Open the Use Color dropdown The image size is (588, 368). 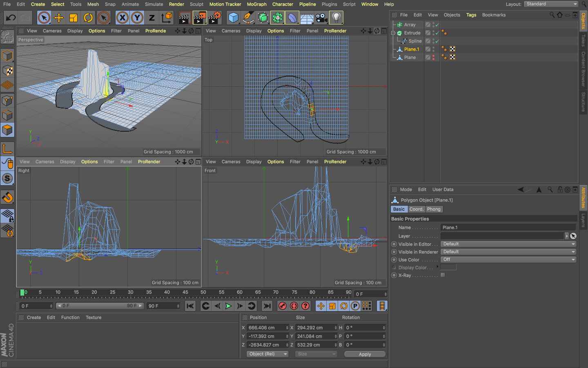click(508, 260)
